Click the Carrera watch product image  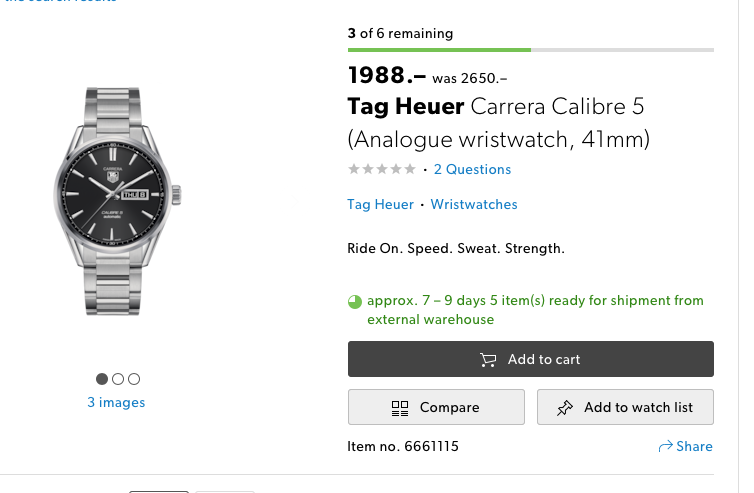(117, 201)
